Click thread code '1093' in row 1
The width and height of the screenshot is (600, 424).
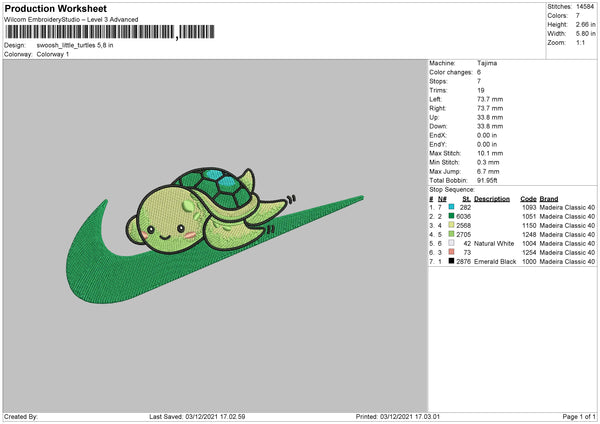click(529, 207)
